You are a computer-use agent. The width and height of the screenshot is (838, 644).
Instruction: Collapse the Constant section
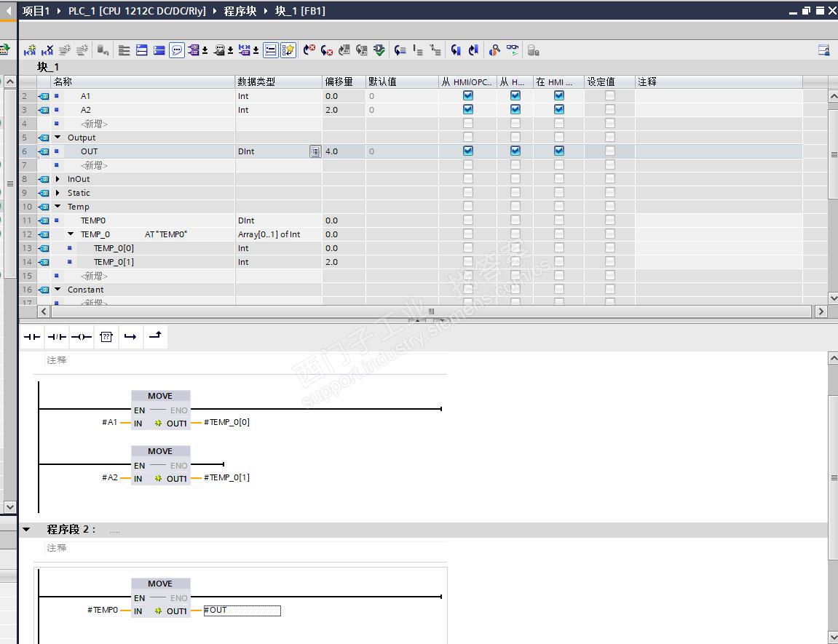(x=58, y=290)
